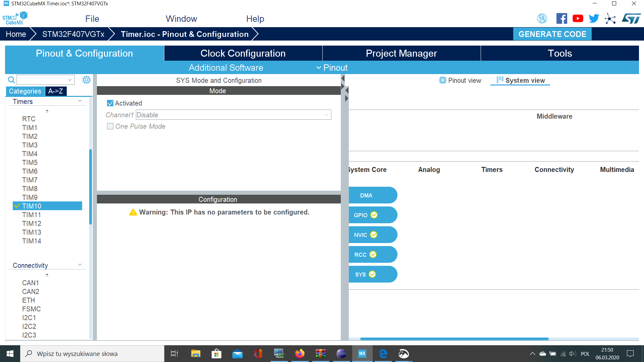Open RCC in system view
Viewport: 644px width, 362px height.
pyautogui.click(x=373, y=255)
